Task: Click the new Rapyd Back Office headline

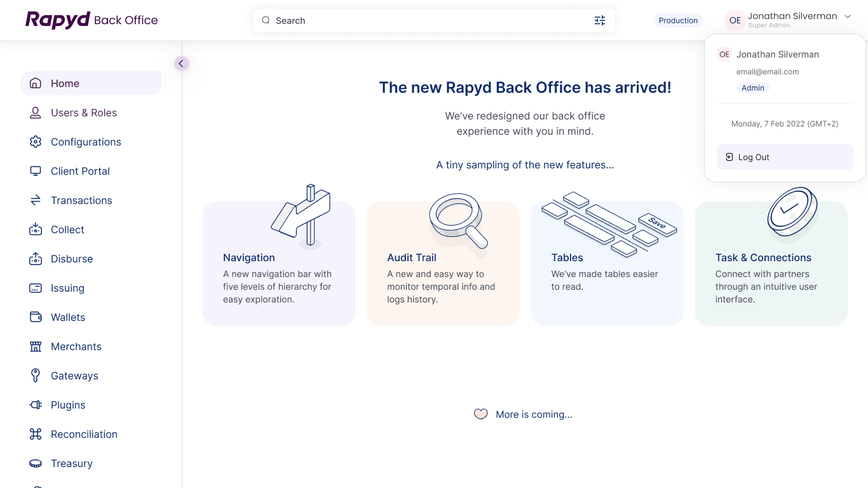Action: [x=525, y=88]
